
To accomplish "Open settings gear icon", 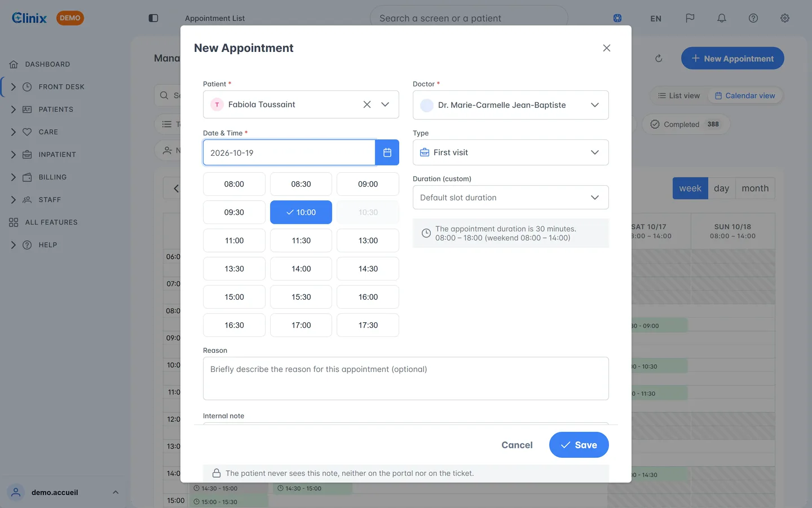I will click(x=785, y=18).
